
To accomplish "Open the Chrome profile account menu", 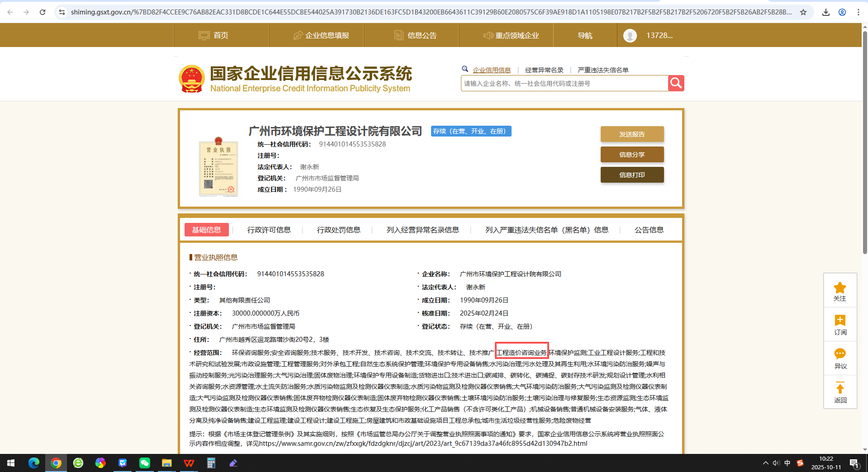I will [x=842, y=12].
